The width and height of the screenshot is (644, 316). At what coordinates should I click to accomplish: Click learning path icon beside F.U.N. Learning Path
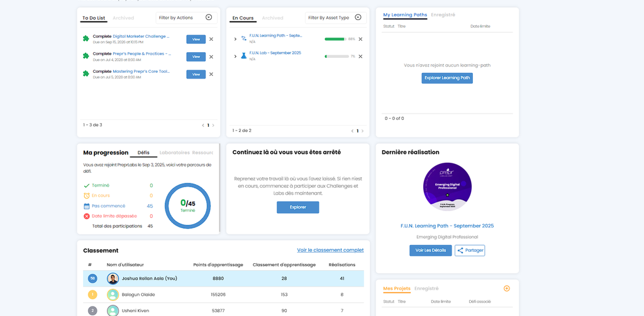[243, 38]
